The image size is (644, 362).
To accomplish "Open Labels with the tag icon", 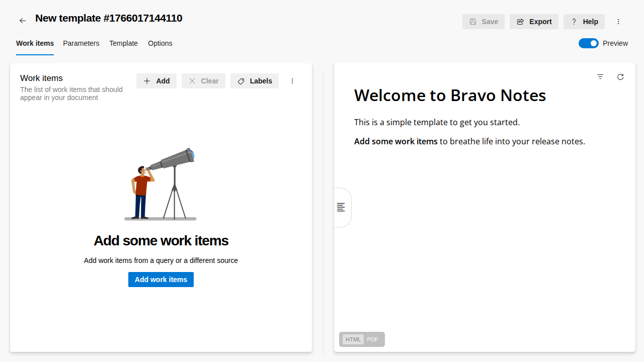I will coord(255,81).
